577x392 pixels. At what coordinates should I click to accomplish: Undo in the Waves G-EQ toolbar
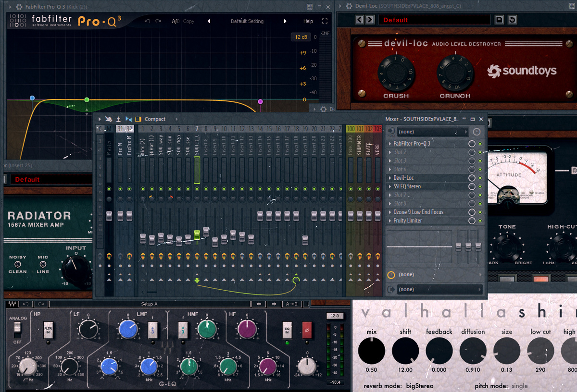pos(26,304)
